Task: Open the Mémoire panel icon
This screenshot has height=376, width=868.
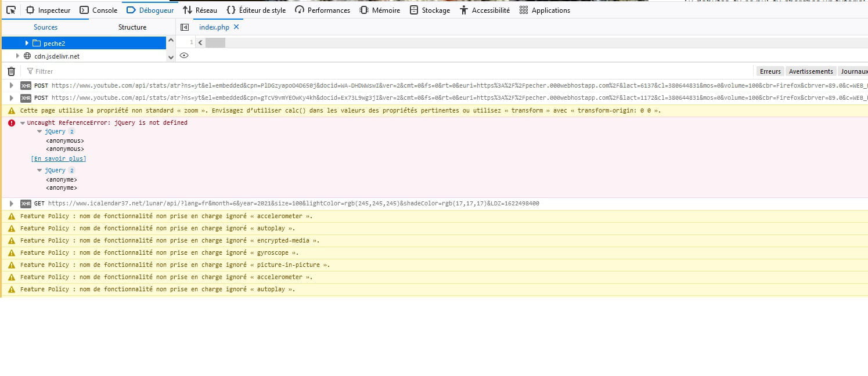Action: (363, 10)
